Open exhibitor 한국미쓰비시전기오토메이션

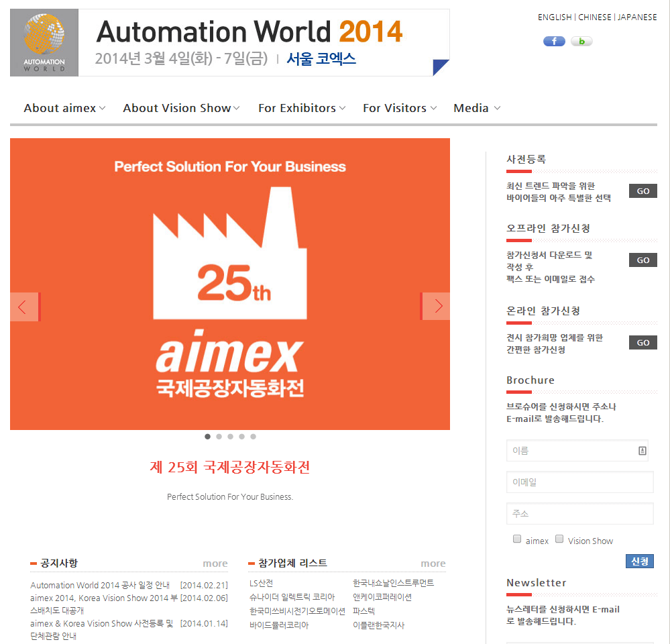[297, 611]
